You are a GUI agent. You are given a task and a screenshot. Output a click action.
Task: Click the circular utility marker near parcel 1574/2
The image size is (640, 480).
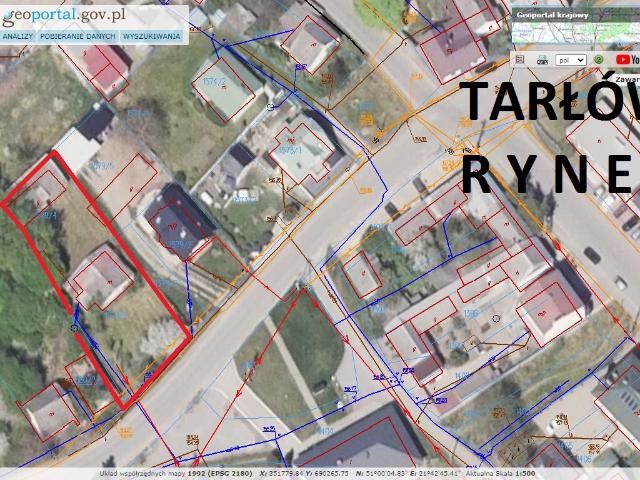271,105
